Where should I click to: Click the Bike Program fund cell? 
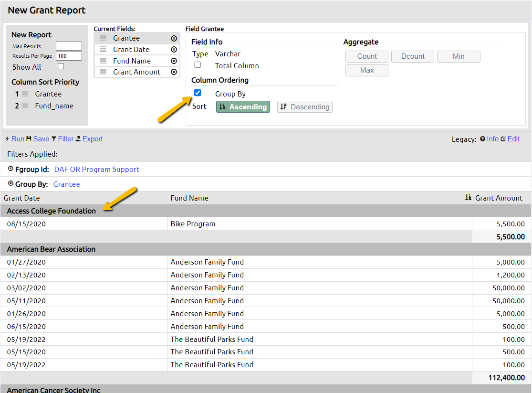[320, 224]
